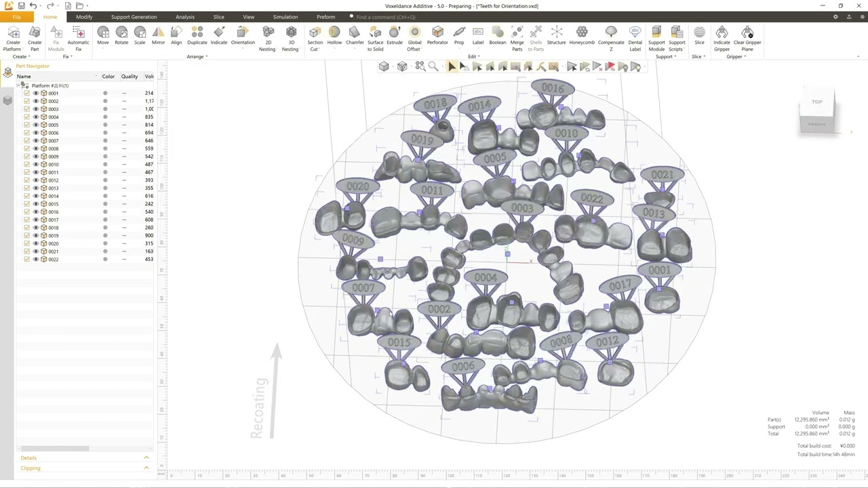
Task: Click the Duplicate tool
Action: 197,36
